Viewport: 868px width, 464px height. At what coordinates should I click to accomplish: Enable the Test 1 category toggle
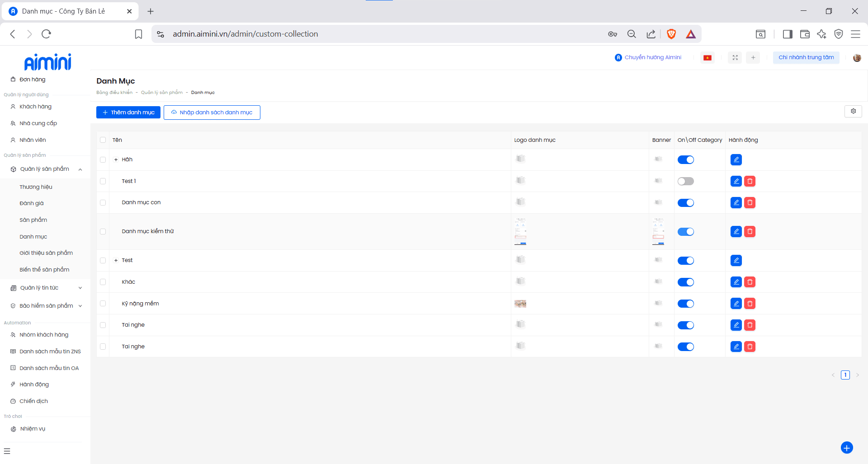[685, 181]
